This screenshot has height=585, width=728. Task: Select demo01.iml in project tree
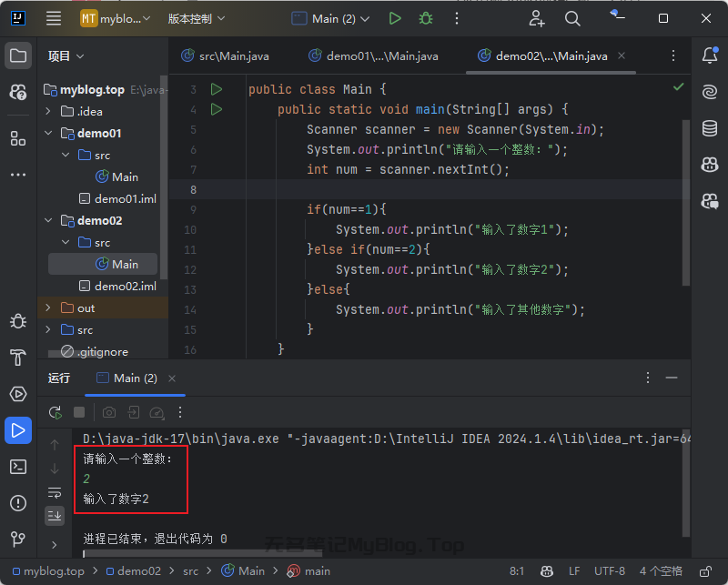(x=116, y=198)
